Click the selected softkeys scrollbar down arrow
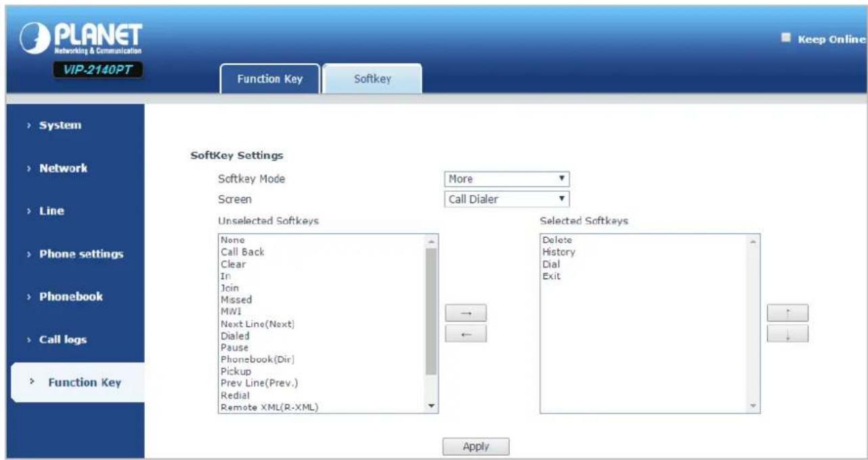Viewport: 868px width, 460px height. (x=754, y=406)
